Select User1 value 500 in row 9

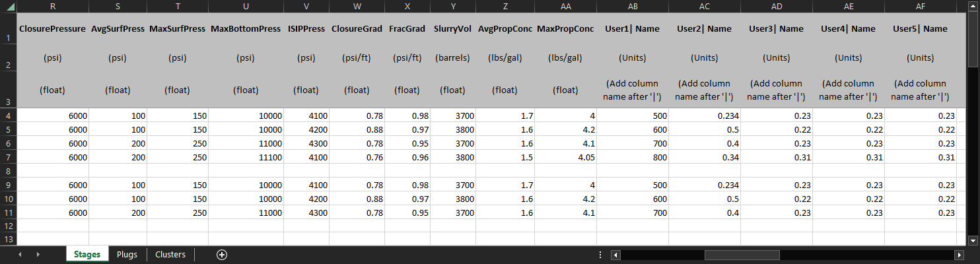pyautogui.click(x=633, y=185)
